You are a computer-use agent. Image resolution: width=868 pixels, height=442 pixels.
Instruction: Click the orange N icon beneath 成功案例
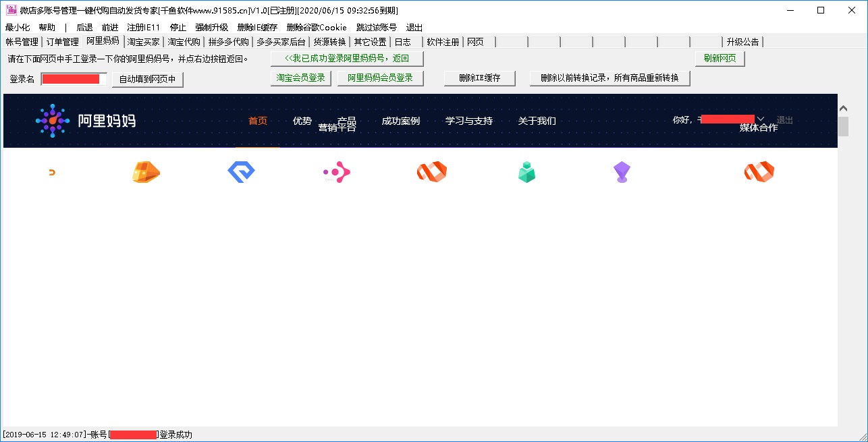tap(432, 173)
